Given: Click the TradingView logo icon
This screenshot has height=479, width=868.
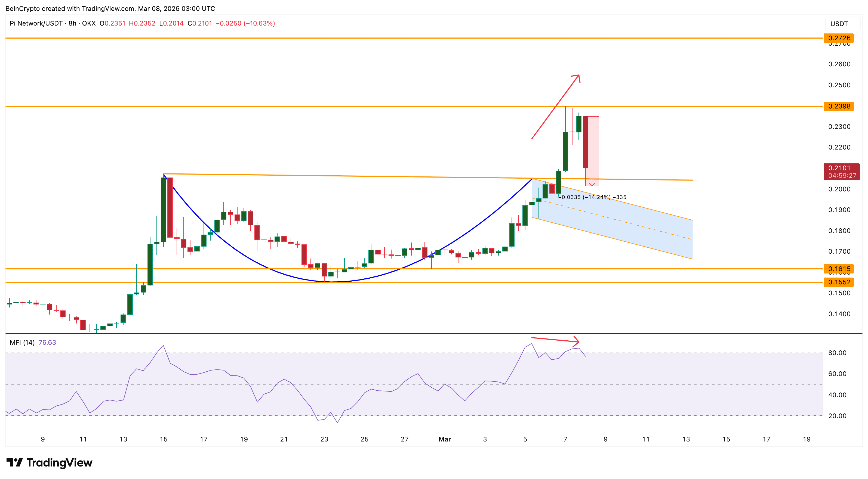Looking at the screenshot, I should pyautogui.click(x=14, y=462).
